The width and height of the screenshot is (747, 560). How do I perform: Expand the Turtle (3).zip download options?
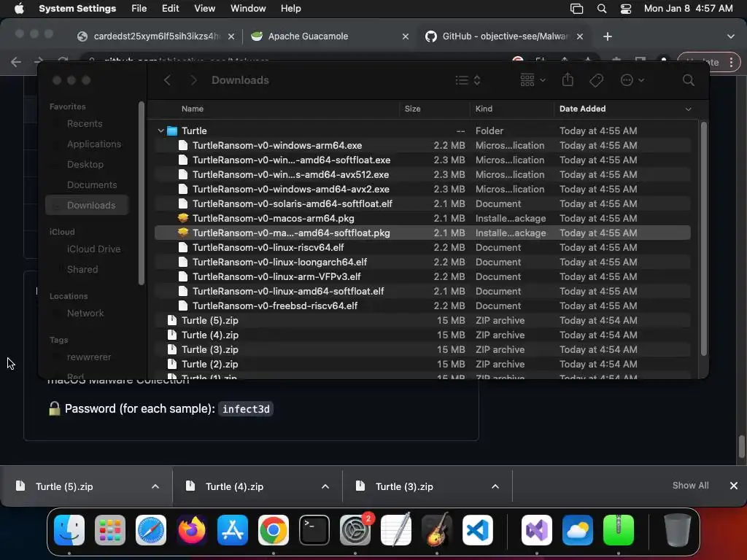point(495,486)
